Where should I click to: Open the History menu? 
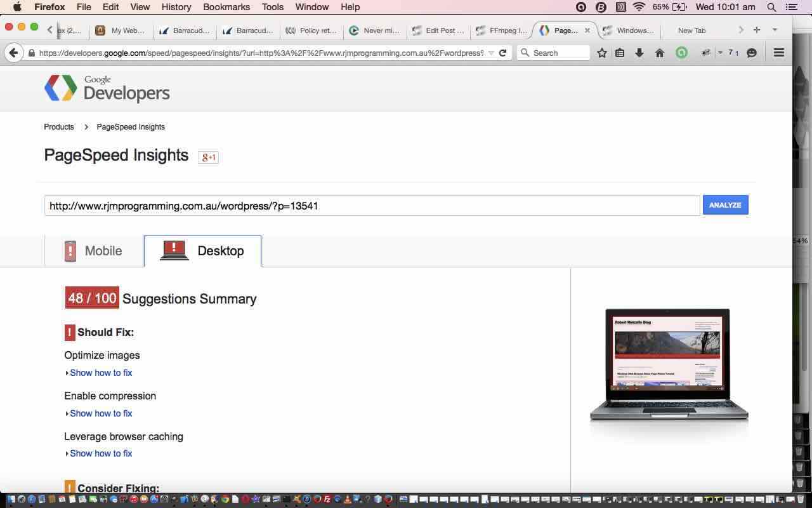coord(176,7)
